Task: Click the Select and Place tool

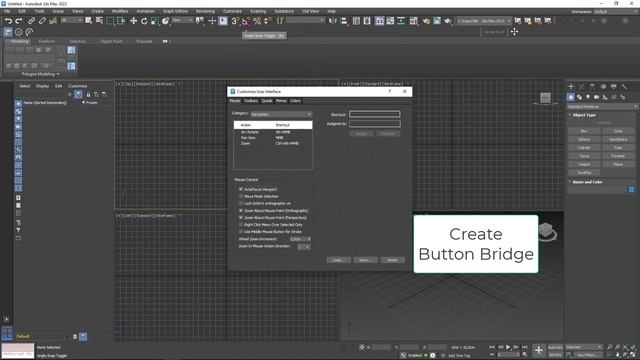Action: click(x=165, y=21)
